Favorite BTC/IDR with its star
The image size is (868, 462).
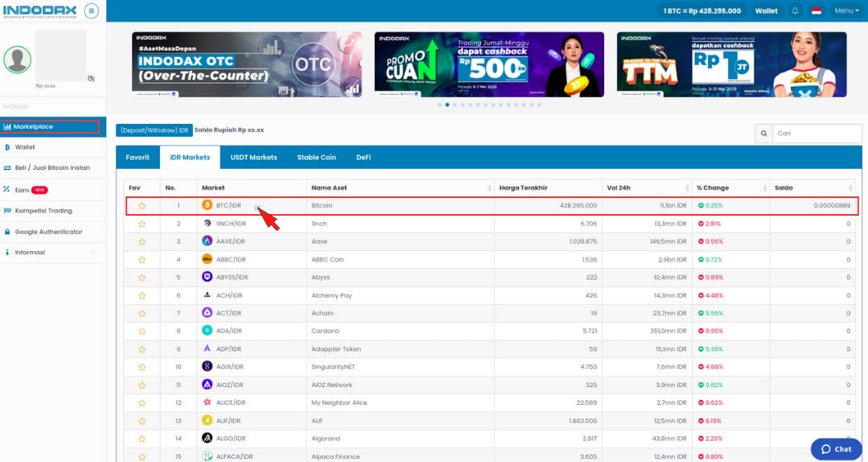coord(142,205)
